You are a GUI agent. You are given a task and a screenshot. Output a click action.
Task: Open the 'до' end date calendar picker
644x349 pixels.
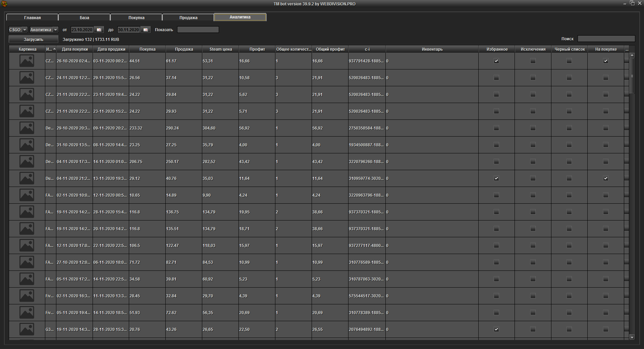[x=145, y=30]
